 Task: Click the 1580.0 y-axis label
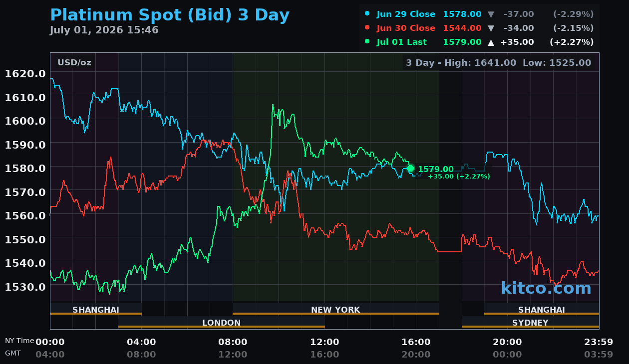25,168
